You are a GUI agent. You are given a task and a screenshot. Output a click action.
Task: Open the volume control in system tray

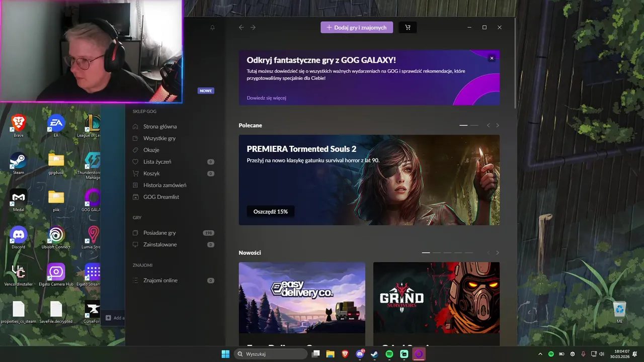click(602, 354)
